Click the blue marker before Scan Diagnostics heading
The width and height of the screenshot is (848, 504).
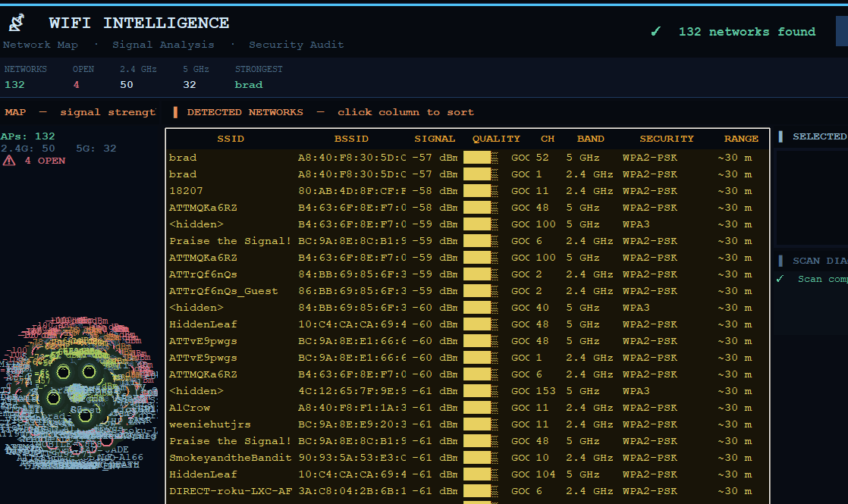pyautogui.click(x=780, y=261)
